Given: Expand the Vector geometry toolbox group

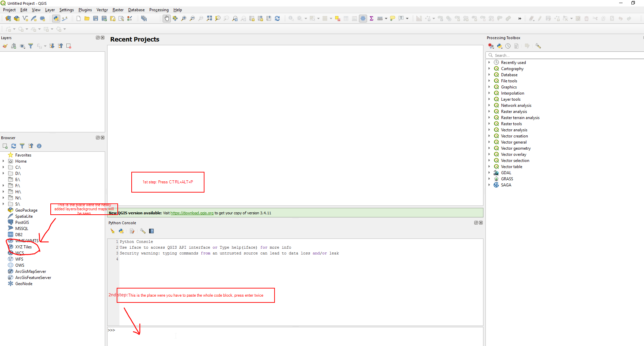Looking at the screenshot, I should tap(489, 148).
